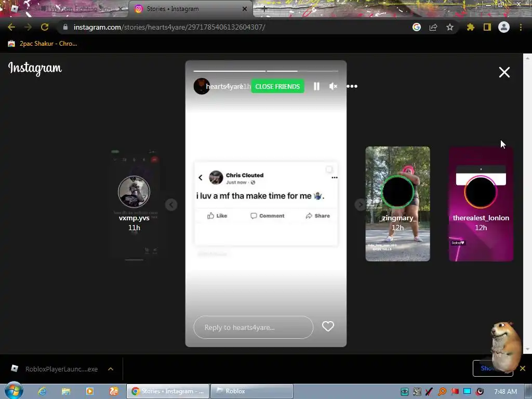Open Internet Explorer taskbar icon

tap(42, 391)
